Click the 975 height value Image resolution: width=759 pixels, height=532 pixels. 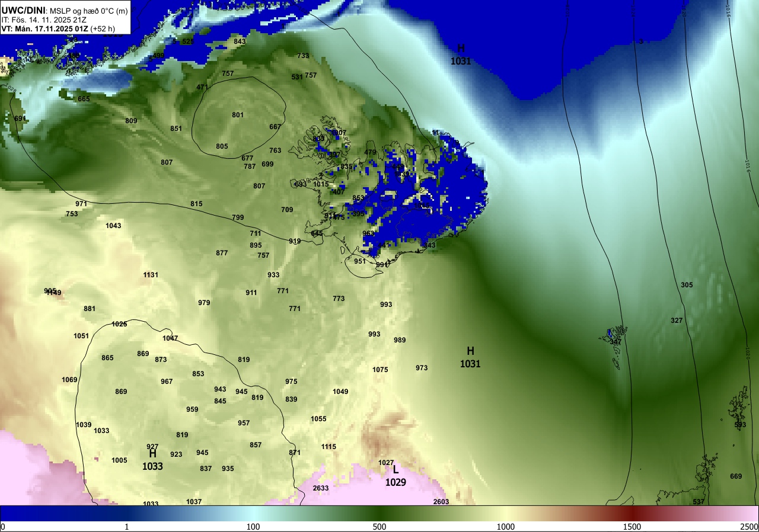pos(291,382)
